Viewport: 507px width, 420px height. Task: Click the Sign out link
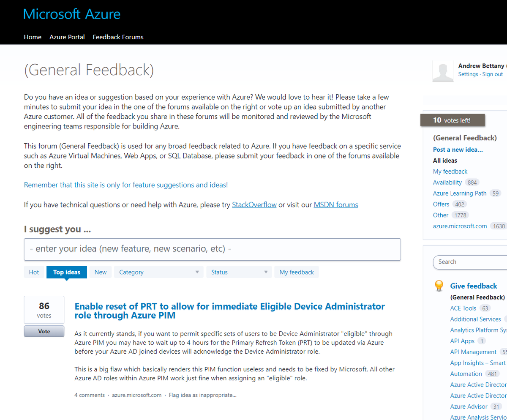tap(493, 74)
